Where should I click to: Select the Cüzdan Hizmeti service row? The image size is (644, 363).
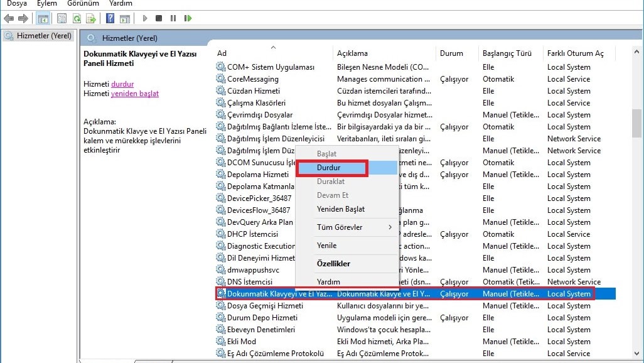point(415,90)
